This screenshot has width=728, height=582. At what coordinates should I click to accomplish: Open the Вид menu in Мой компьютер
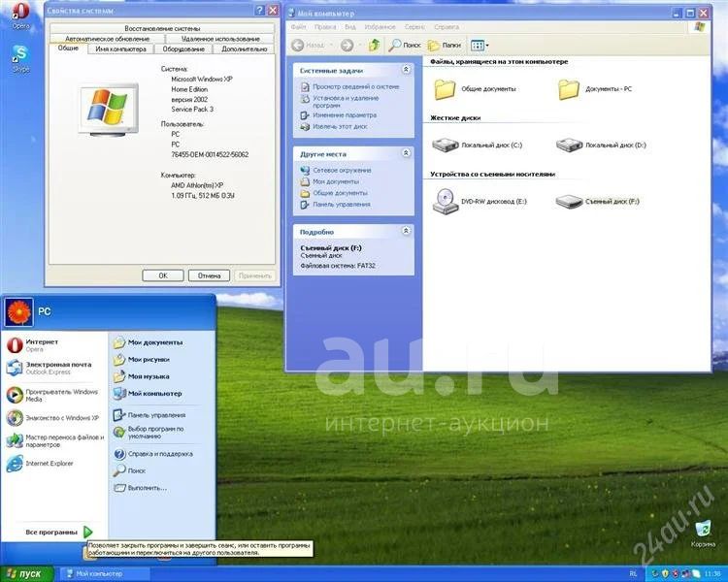coord(350,27)
